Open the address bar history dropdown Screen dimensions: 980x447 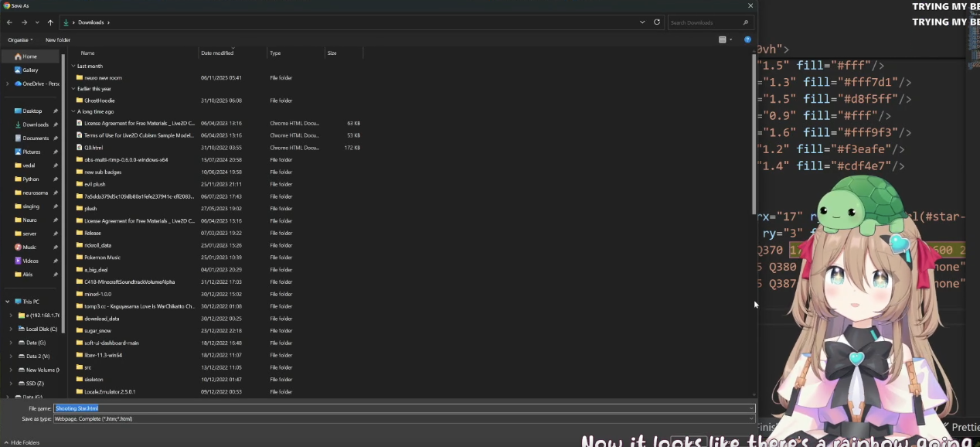(642, 22)
